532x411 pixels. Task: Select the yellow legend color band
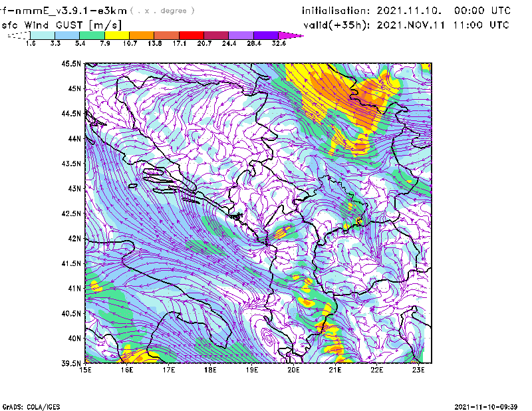117,35
